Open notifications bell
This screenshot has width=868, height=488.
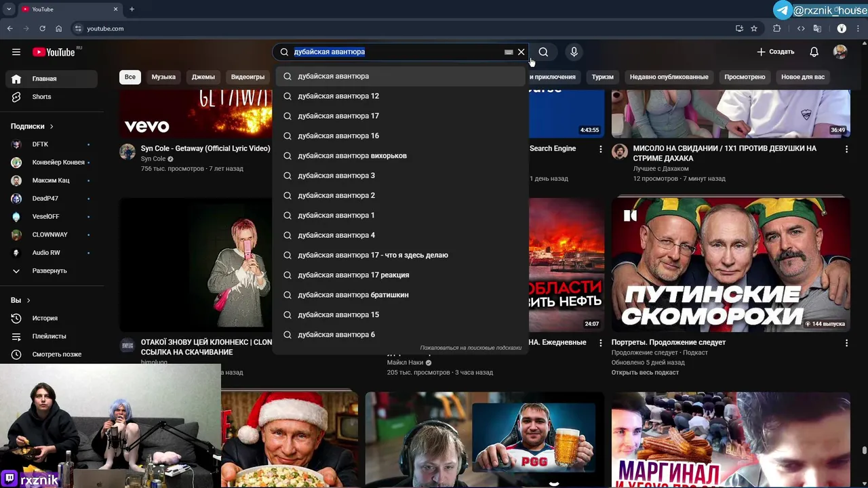pyautogui.click(x=814, y=52)
